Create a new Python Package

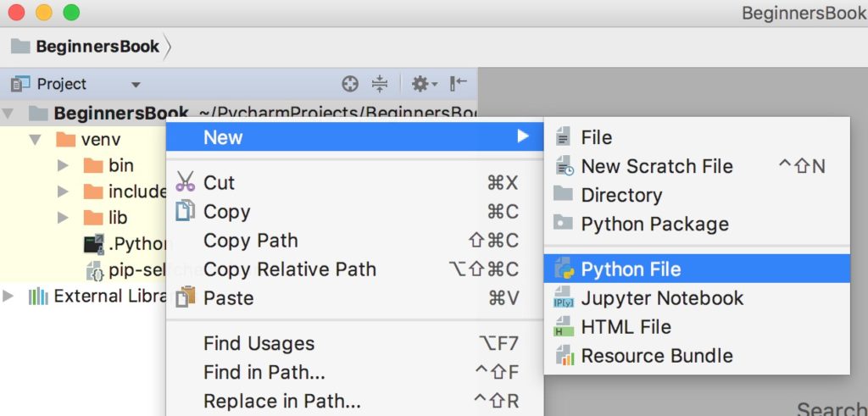click(697, 224)
